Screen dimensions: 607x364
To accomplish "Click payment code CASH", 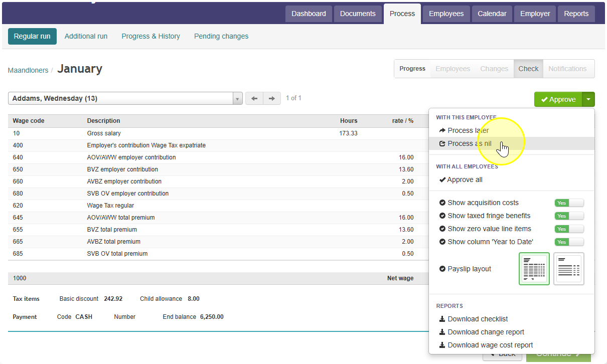I will tap(84, 317).
